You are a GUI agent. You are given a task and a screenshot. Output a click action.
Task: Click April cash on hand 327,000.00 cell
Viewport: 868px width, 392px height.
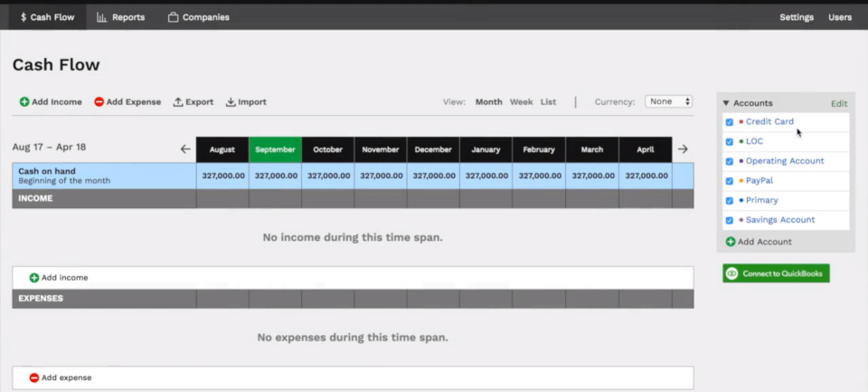tap(646, 176)
